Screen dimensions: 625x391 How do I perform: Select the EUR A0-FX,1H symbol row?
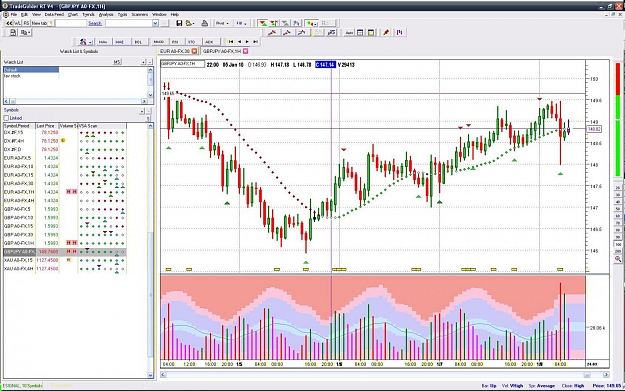point(65,192)
